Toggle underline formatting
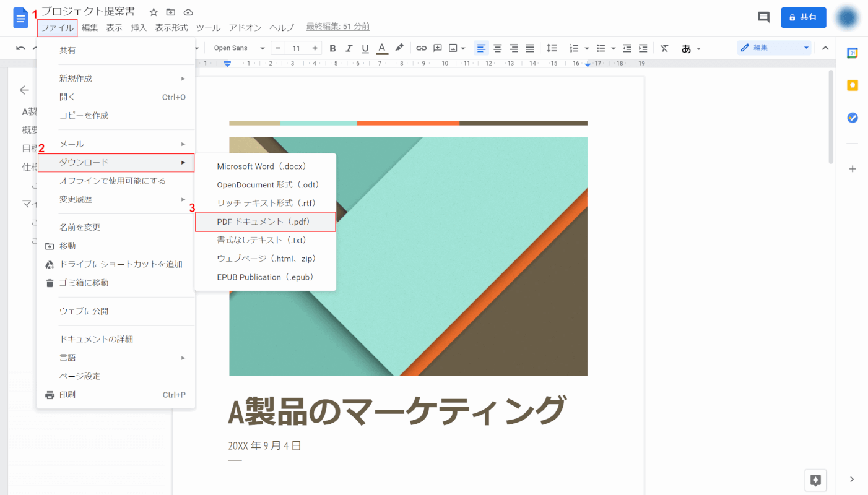 click(365, 48)
